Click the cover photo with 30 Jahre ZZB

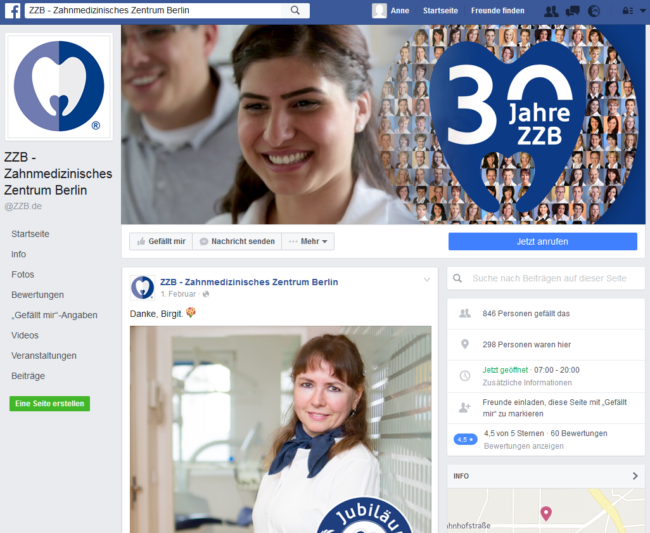tap(383, 124)
